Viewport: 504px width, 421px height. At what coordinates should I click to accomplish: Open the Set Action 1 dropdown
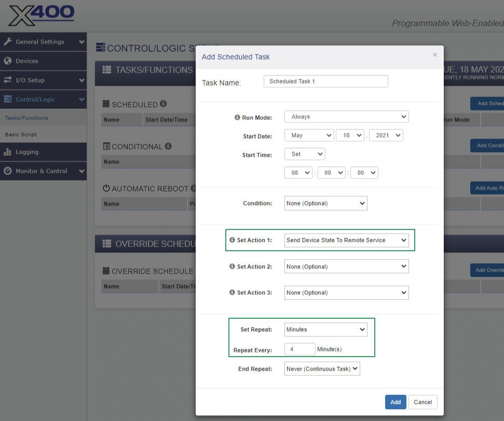346,240
